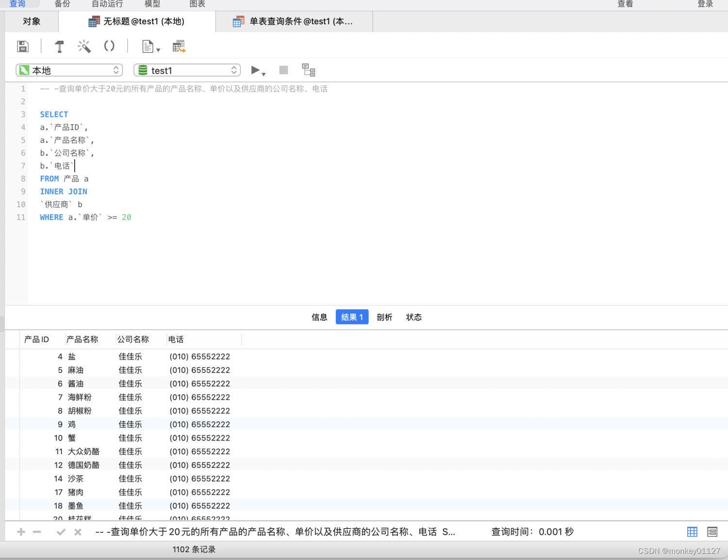Click the apply changes checkmark icon
This screenshot has width=728, height=560.
[61, 532]
